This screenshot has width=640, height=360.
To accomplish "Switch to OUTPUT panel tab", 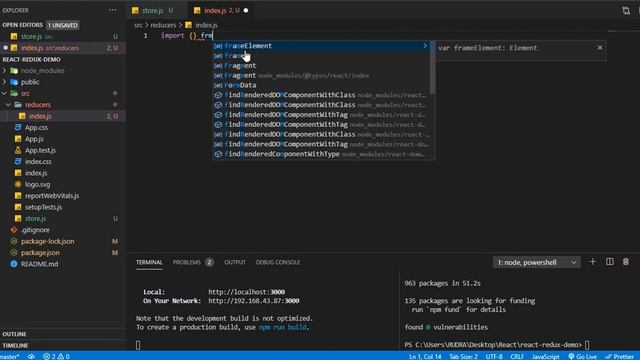I will pos(235,262).
